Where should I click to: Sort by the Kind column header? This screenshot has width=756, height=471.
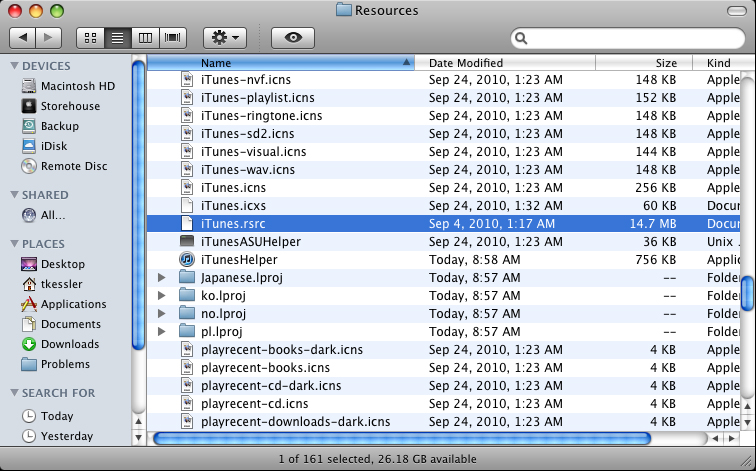tap(718, 63)
